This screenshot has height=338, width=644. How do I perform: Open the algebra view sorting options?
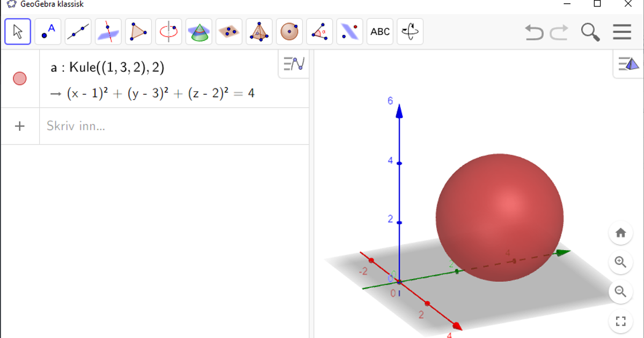pyautogui.click(x=293, y=64)
